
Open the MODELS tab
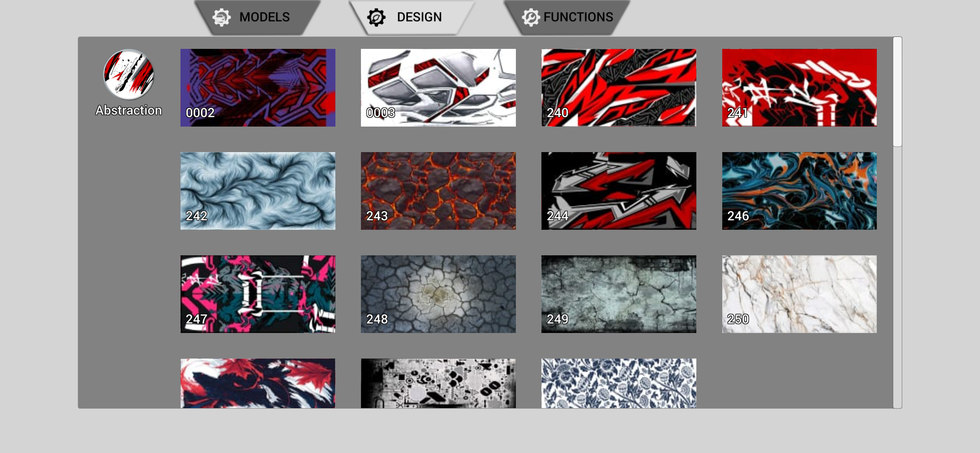(257, 17)
